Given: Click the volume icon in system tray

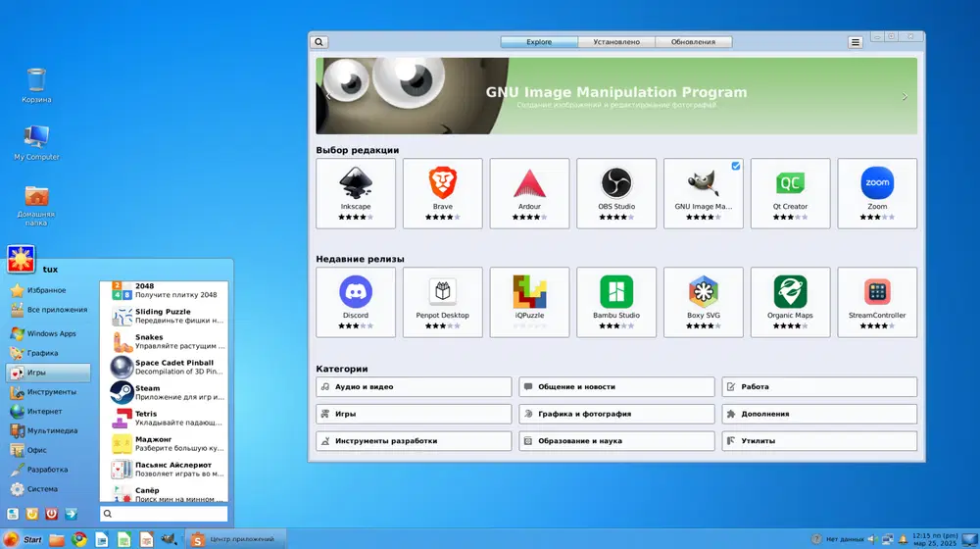Looking at the screenshot, I should tap(872, 539).
